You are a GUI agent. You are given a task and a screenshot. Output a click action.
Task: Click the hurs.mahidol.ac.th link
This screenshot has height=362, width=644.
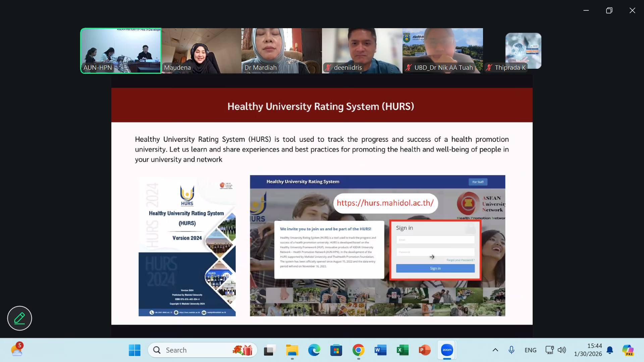coord(385,203)
